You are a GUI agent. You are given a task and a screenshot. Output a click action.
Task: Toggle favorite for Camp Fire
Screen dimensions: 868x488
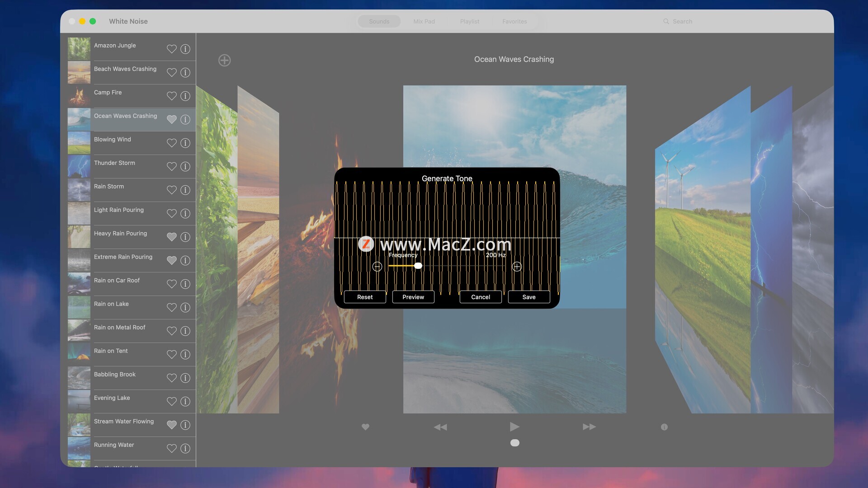tap(171, 96)
